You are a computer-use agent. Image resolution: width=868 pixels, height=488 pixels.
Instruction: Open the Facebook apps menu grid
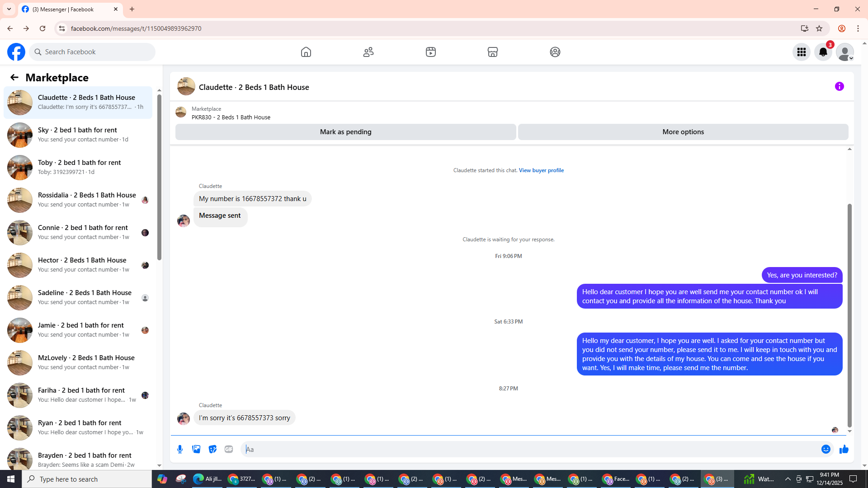point(801,52)
